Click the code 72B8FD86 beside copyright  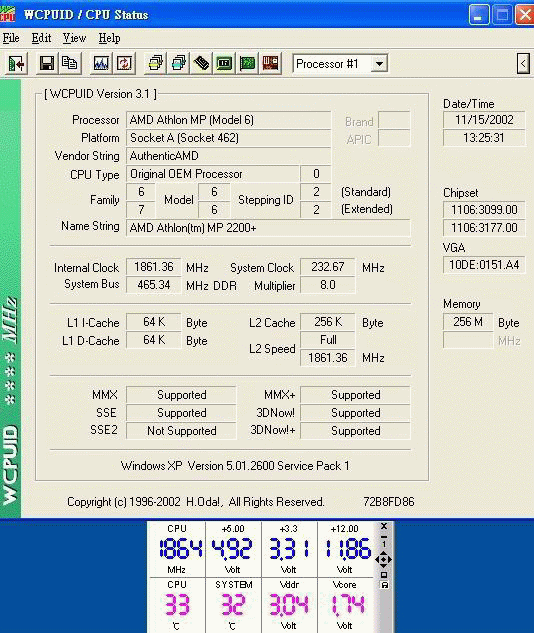click(388, 502)
